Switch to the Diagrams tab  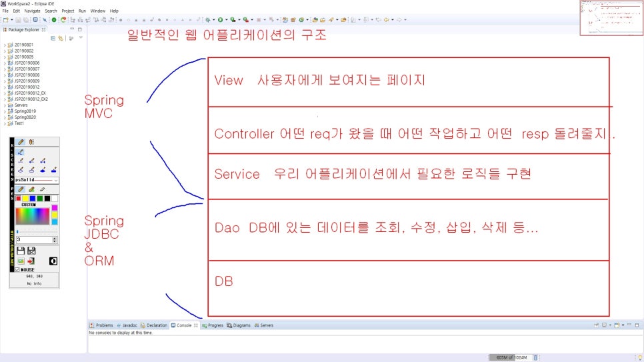pyautogui.click(x=239, y=325)
